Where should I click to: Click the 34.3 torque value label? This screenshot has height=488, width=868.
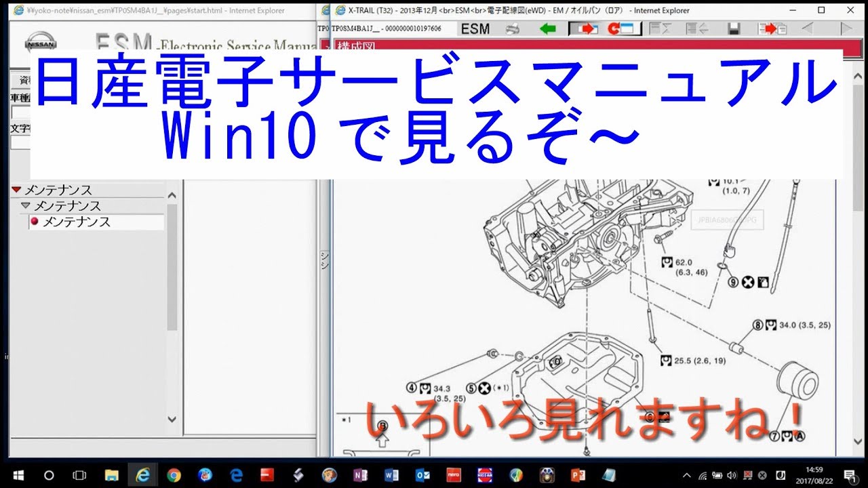(x=441, y=388)
